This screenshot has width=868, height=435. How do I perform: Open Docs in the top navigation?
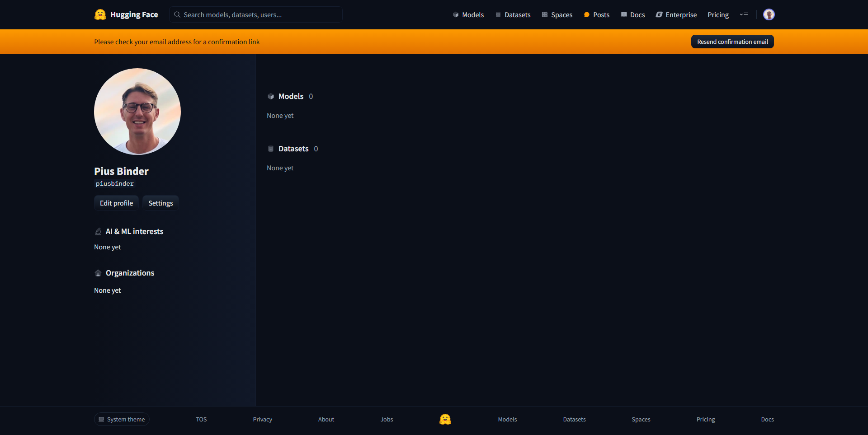tap(632, 14)
